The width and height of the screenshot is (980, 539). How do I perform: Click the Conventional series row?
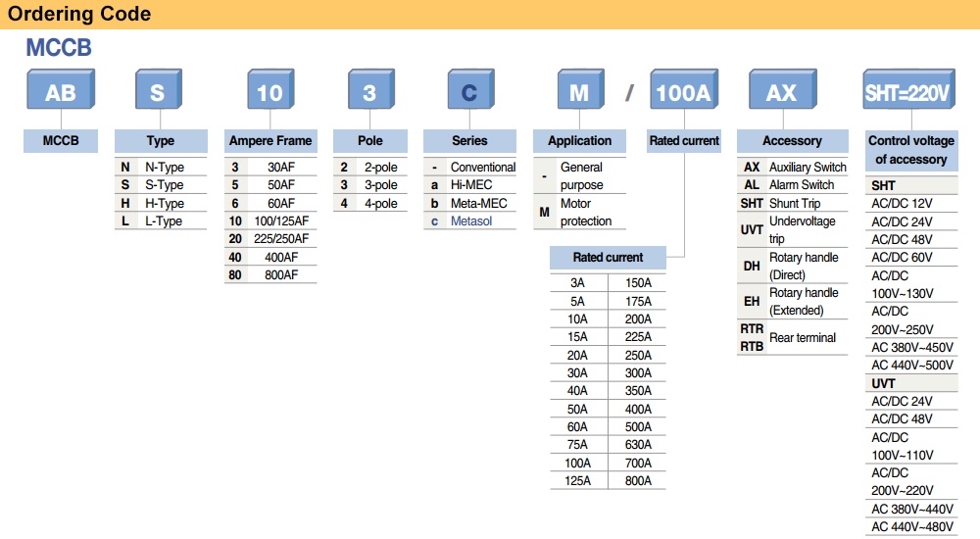coord(469,167)
